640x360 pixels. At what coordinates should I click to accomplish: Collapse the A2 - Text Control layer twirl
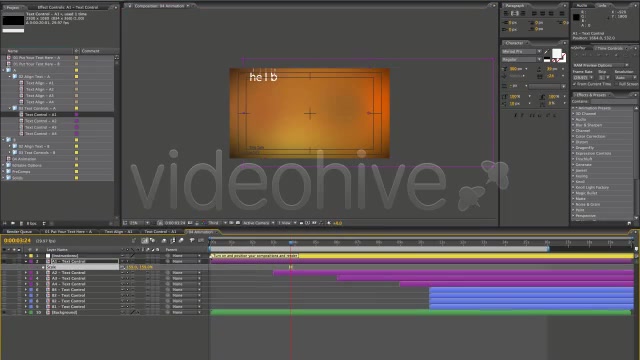click(x=25, y=273)
